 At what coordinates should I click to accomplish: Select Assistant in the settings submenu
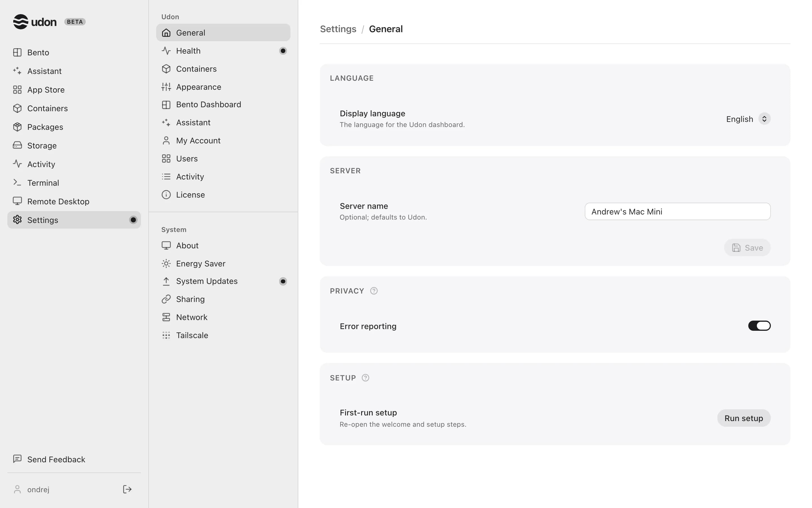pos(223,123)
